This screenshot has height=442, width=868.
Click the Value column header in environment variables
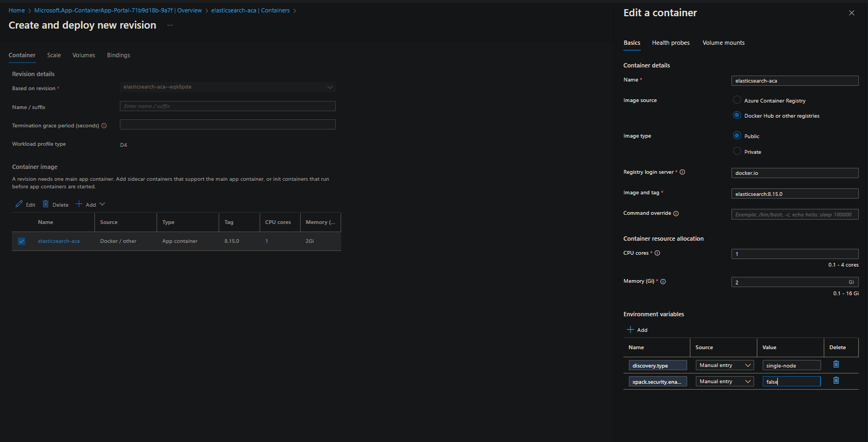769,348
